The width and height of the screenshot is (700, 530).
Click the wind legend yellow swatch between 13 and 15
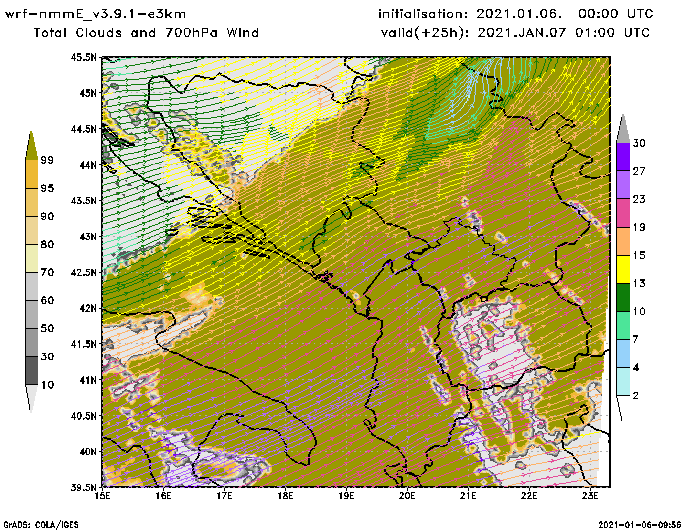point(623,269)
